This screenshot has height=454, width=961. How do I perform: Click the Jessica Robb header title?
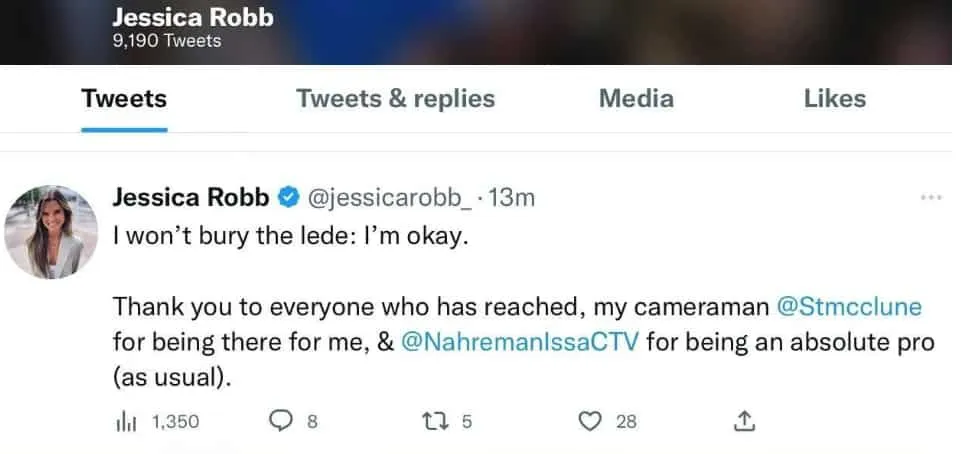[x=192, y=18]
